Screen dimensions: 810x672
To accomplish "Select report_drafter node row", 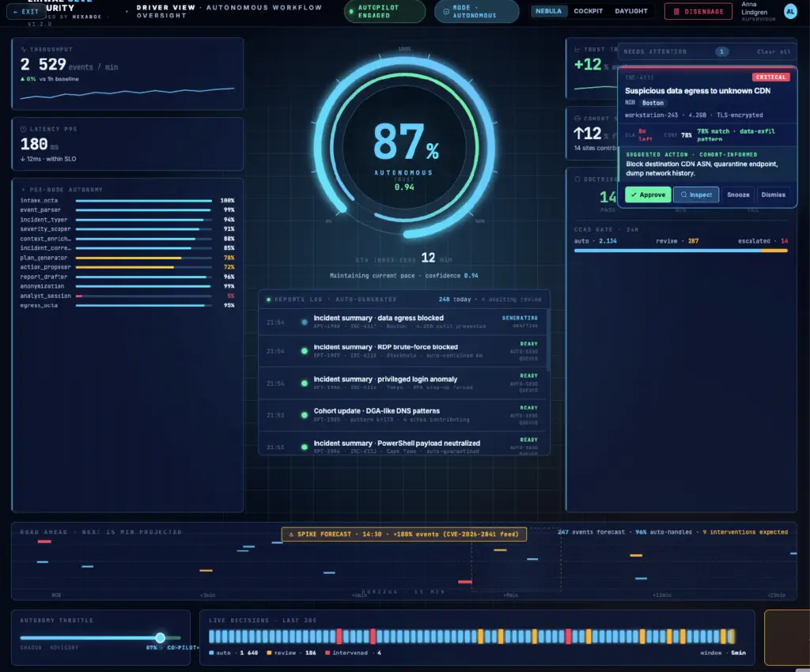I will pos(127,277).
